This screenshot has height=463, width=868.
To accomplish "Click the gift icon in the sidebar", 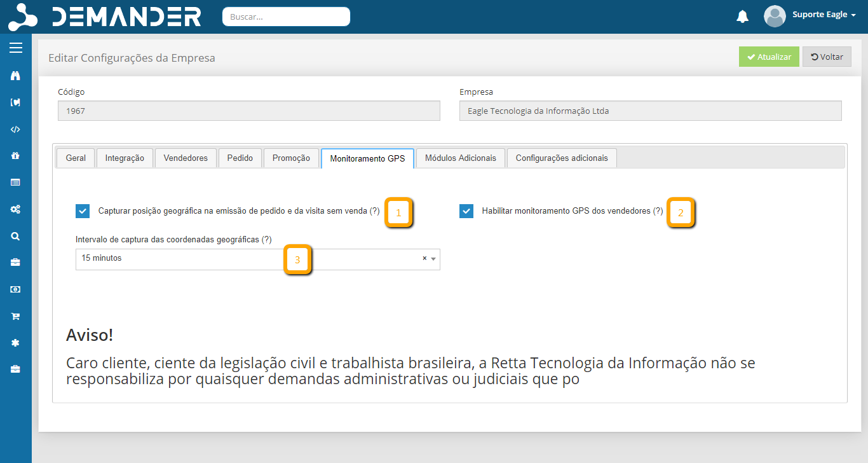I will (16, 156).
